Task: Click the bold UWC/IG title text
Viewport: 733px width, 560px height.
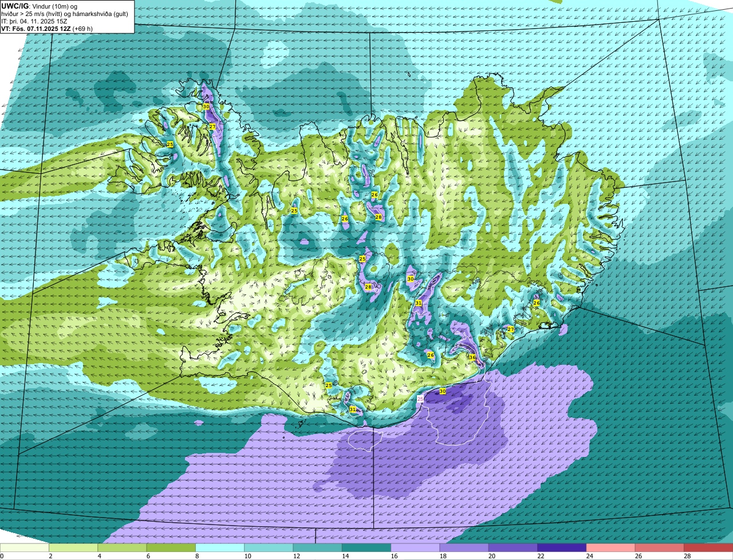Action: [15, 6]
